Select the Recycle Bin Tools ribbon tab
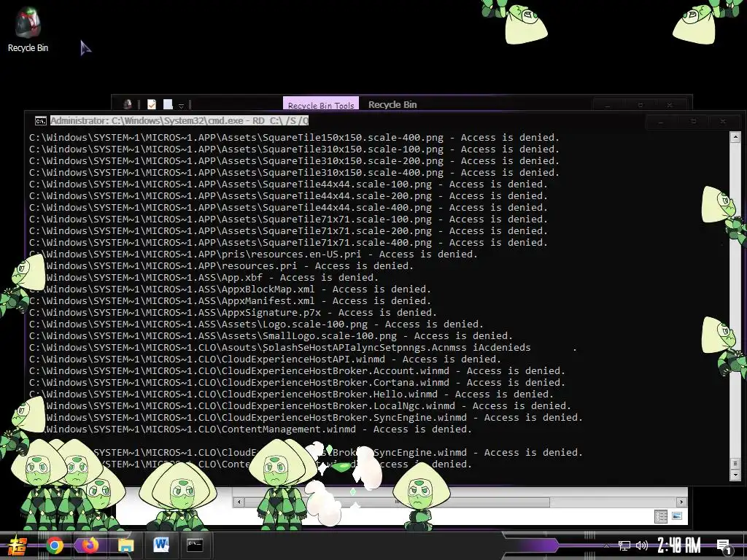Image resolution: width=747 pixels, height=560 pixels. (x=321, y=105)
